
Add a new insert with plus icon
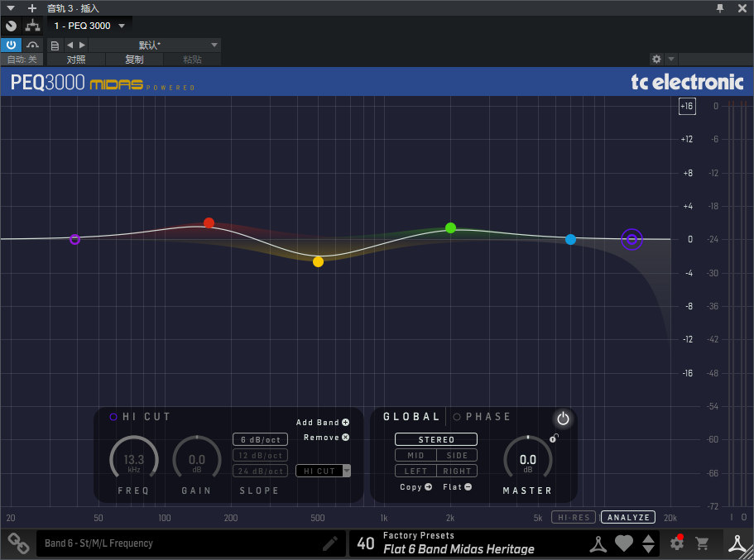coord(32,8)
